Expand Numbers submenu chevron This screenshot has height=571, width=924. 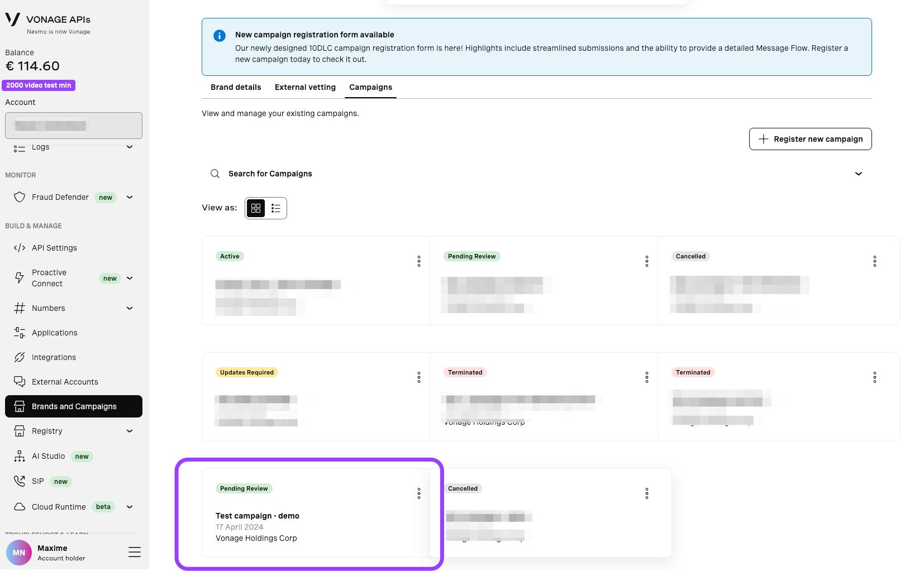pos(130,308)
